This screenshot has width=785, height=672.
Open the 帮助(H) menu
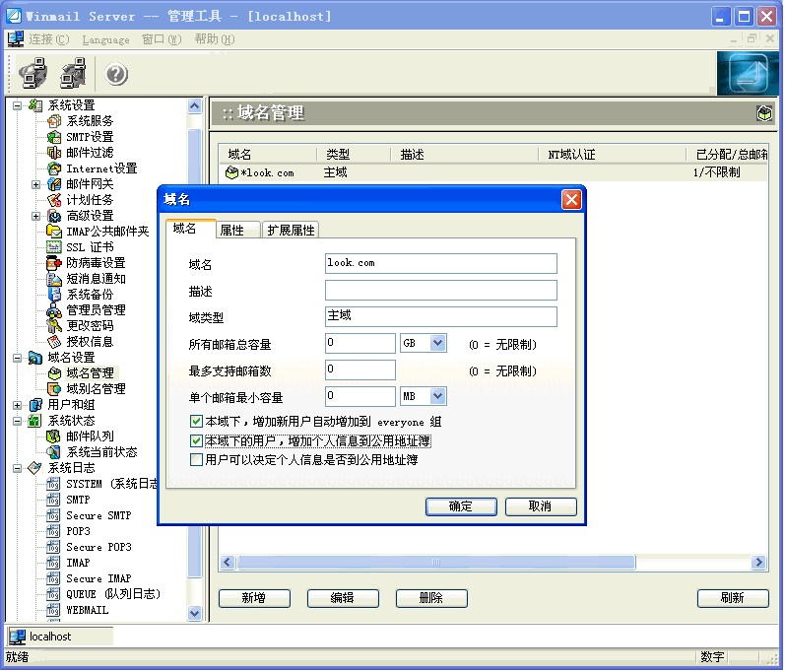click(x=215, y=39)
